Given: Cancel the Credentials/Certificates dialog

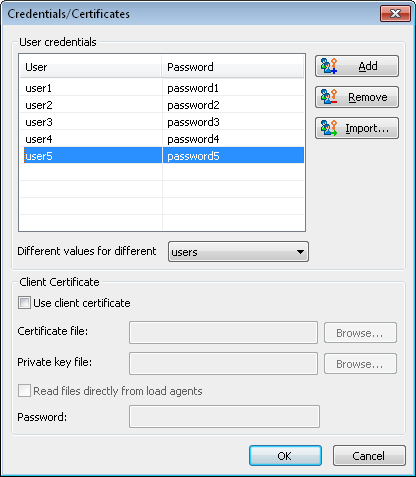Looking at the screenshot, I should pyautogui.click(x=369, y=456).
